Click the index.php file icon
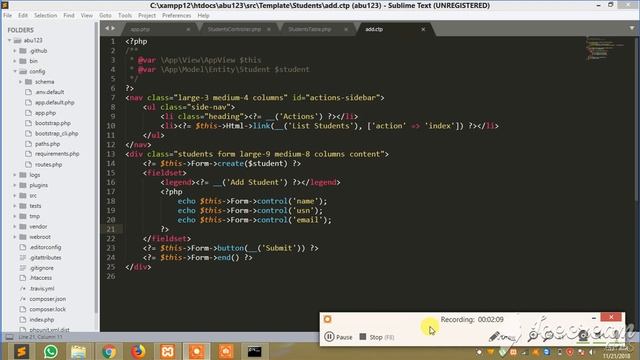This screenshot has height=360, width=640. pyautogui.click(x=23, y=320)
